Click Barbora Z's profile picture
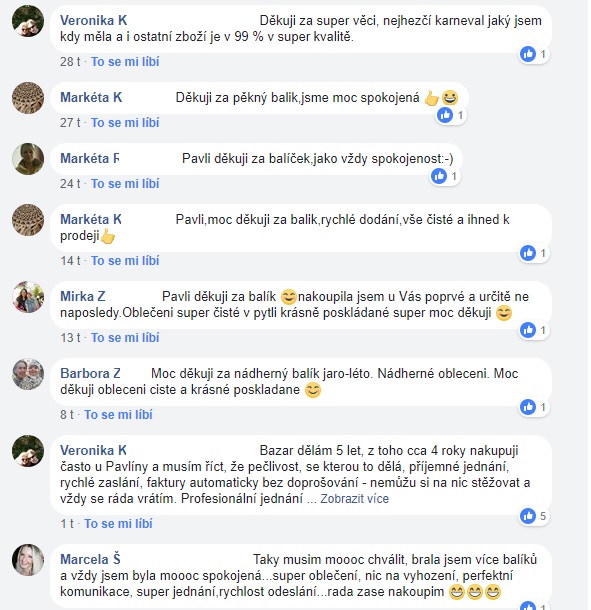Screen dimensions: 591x610 click(28, 374)
